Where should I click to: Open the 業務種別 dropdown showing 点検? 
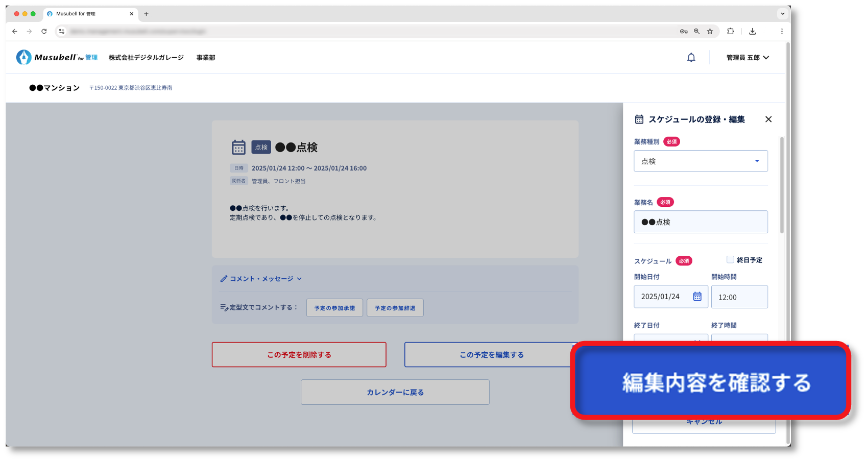pyautogui.click(x=701, y=161)
